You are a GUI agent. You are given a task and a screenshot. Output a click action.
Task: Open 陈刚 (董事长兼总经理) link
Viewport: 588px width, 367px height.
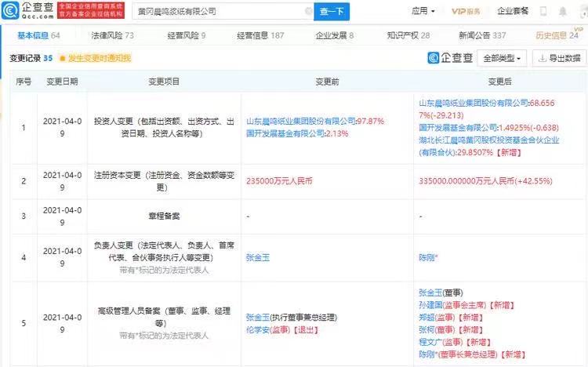[x=428, y=354]
